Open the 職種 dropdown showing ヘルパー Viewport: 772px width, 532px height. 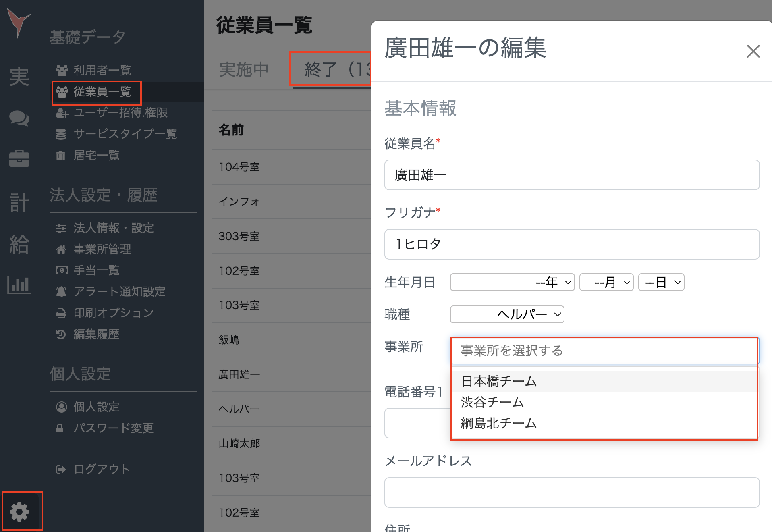click(507, 314)
